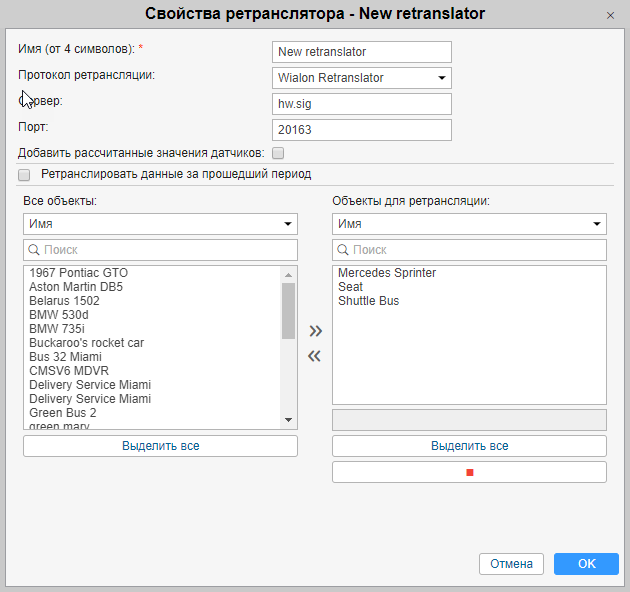Click the remove-from-retranslation double arrow left icon
The height and width of the screenshot is (592, 630).
[315, 356]
